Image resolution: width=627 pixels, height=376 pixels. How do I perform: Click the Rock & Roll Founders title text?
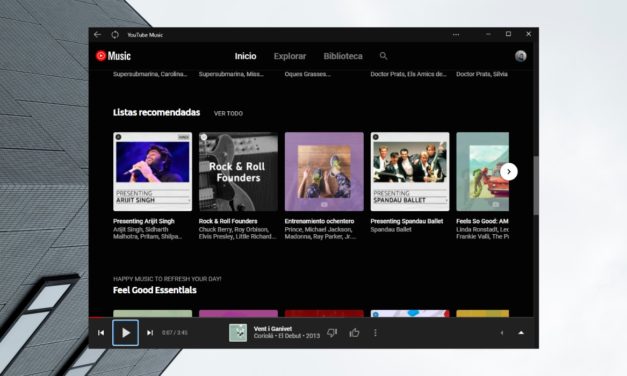coord(228,221)
